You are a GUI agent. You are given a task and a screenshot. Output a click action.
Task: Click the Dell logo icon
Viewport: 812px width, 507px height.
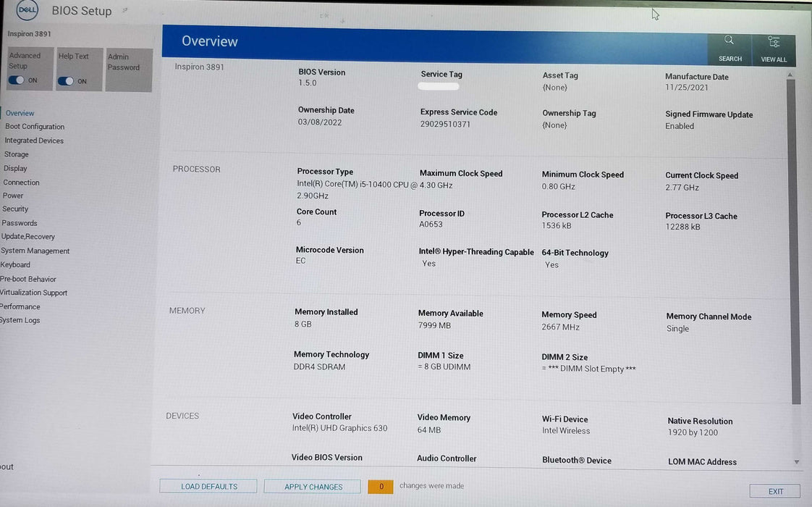(x=27, y=9)
